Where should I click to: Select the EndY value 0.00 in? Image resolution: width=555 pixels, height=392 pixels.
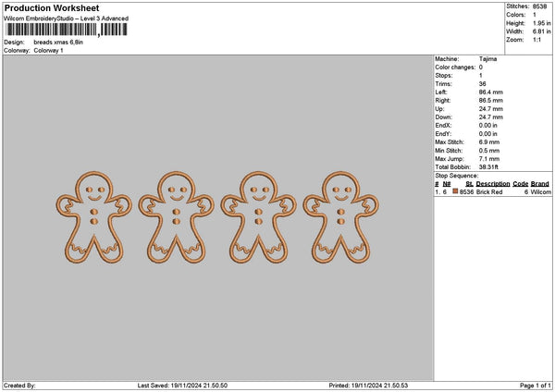click(x=487, y=134)
